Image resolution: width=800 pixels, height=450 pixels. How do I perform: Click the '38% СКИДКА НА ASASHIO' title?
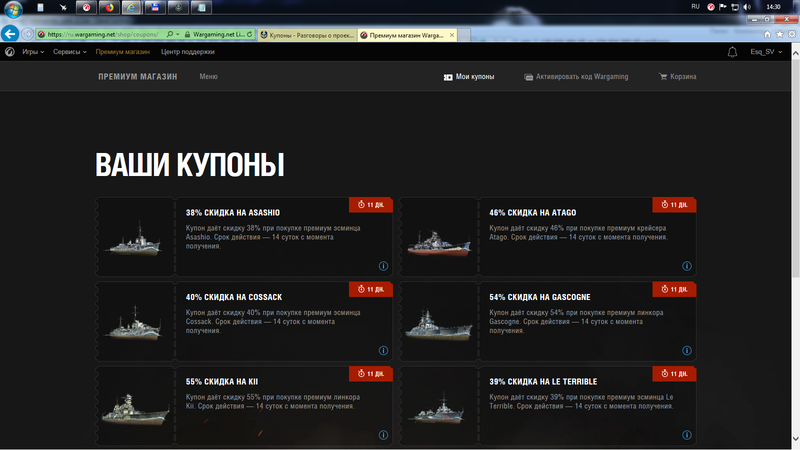pos(233,213)
